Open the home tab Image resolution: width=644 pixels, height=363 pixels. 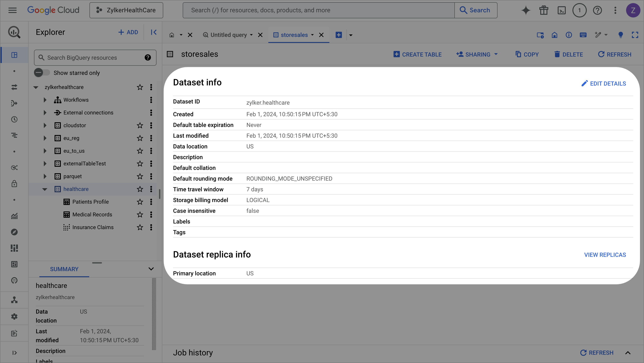point(172,35)
